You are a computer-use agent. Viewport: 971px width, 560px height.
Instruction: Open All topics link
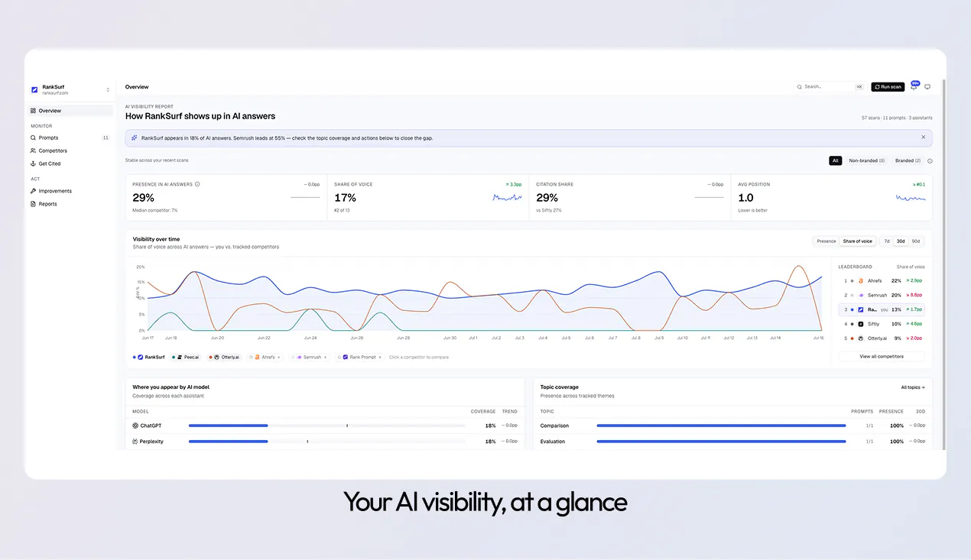click(x=913, y=387)
